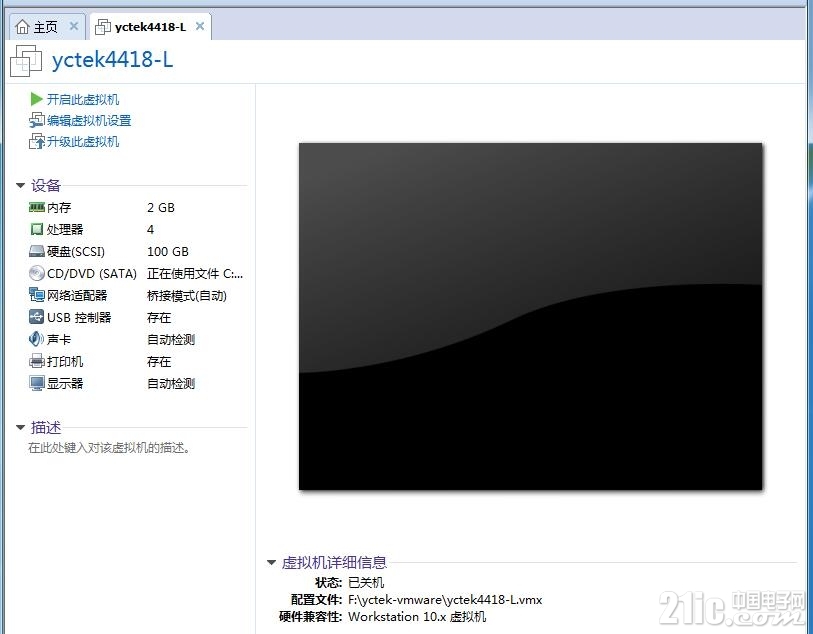
Task: Click the green play icon to power on VM
Action: (x=36, y=99)
